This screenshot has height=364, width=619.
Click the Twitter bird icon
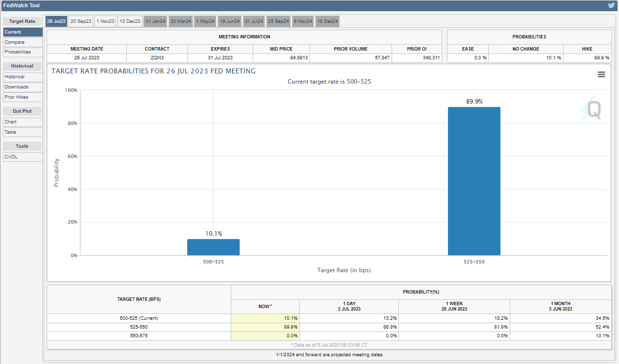tap(611, 5)
